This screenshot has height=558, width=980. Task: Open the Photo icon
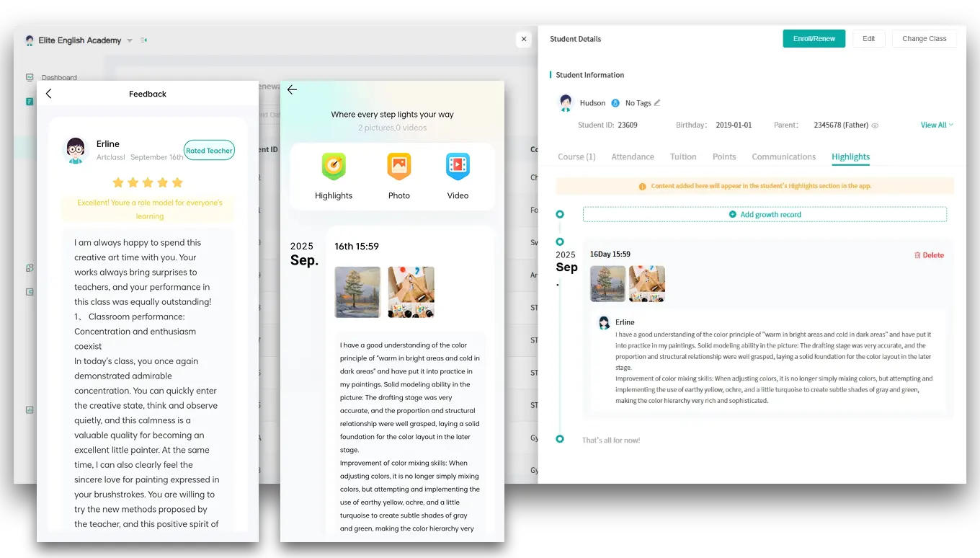(x=398, y=167)
